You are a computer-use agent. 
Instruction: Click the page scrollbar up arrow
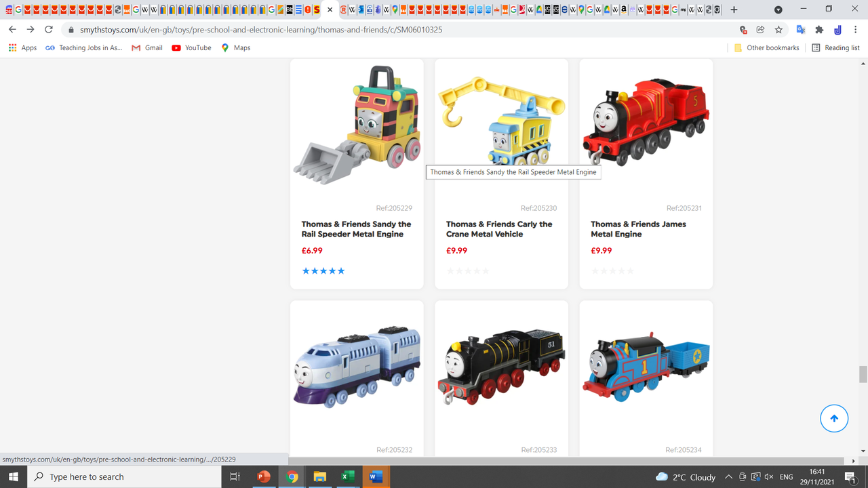point(863,62)
